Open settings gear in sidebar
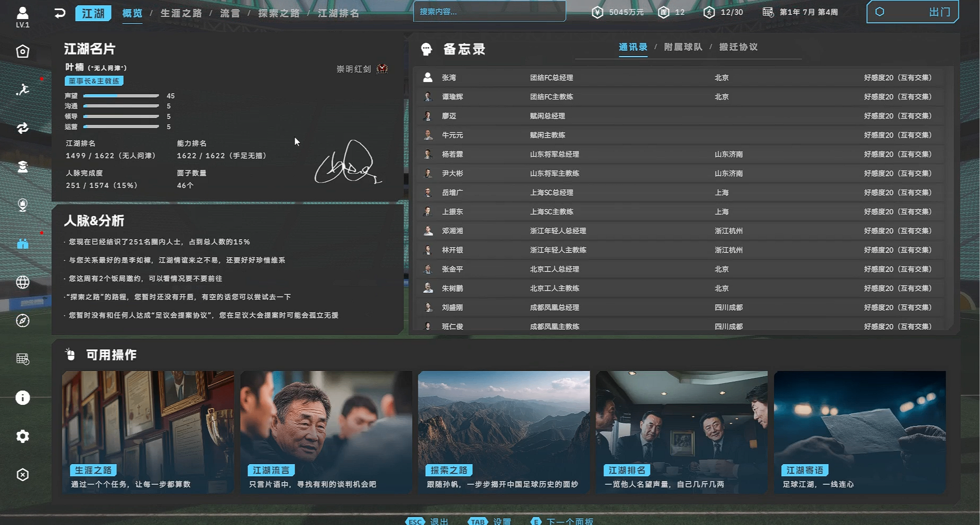980x525 pixels. pyautogui.click(x=22, y=436)
